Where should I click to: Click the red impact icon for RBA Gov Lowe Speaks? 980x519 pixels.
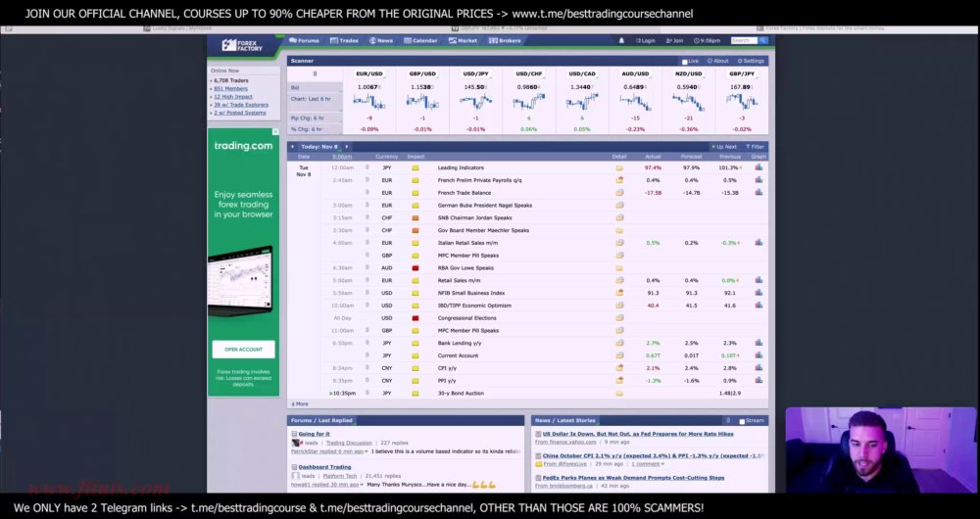tap(415, 268)
